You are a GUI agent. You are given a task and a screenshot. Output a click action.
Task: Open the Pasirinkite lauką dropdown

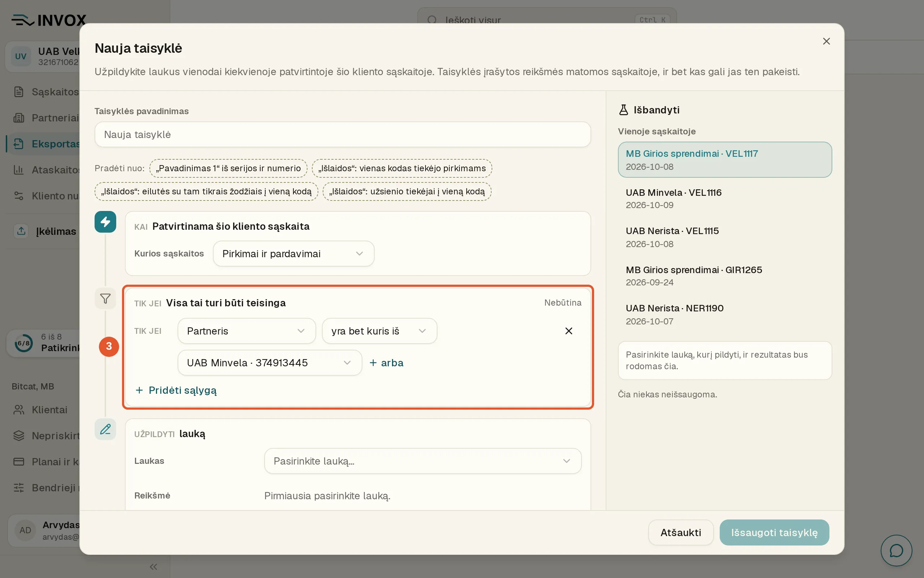pos(423,461)
